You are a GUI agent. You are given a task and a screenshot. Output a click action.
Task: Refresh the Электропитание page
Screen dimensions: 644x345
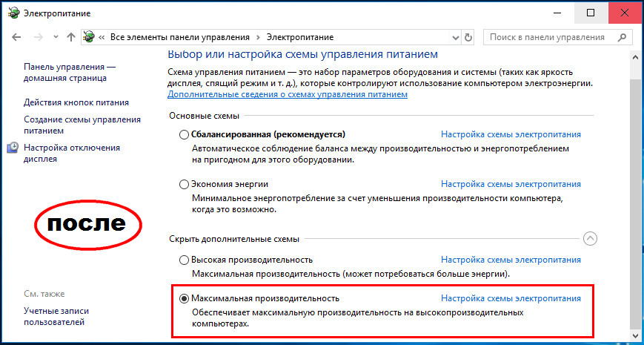click(x=468, y=37)
